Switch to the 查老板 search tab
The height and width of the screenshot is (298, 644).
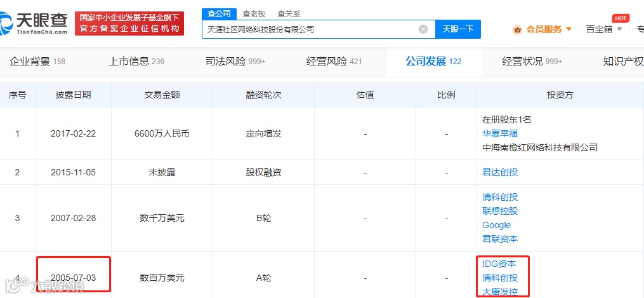pyautogui.click(x=254, y=13)
